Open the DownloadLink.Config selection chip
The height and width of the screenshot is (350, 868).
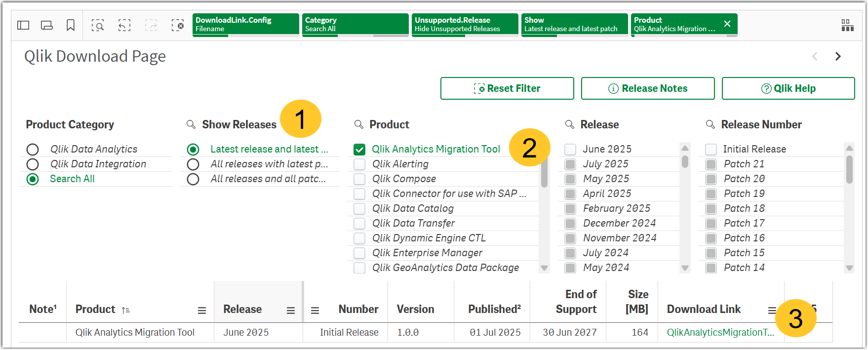[245, 24]
